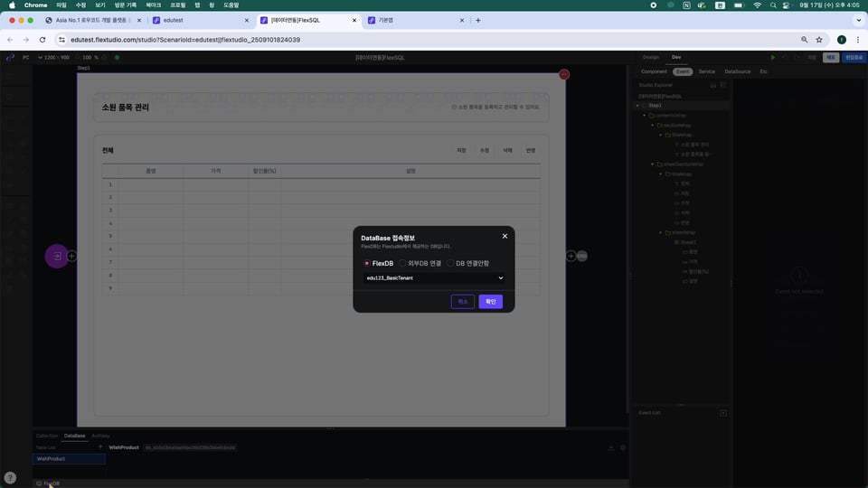Bookmark this page with the star icon
The image size is (868, 488).
click(x=819, y=40)
